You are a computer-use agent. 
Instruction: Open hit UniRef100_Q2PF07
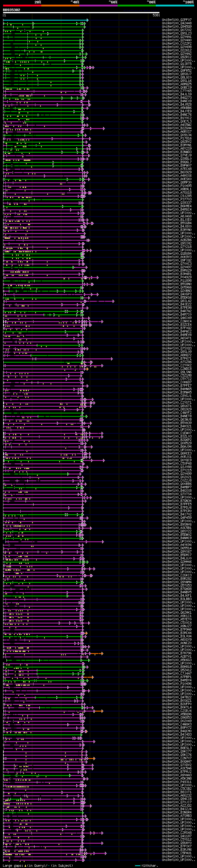[x=177, y=20]
